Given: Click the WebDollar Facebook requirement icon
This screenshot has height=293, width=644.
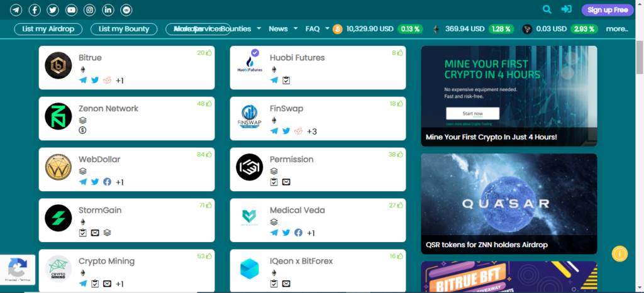Looking at the screenshot, I should [107, 182].
